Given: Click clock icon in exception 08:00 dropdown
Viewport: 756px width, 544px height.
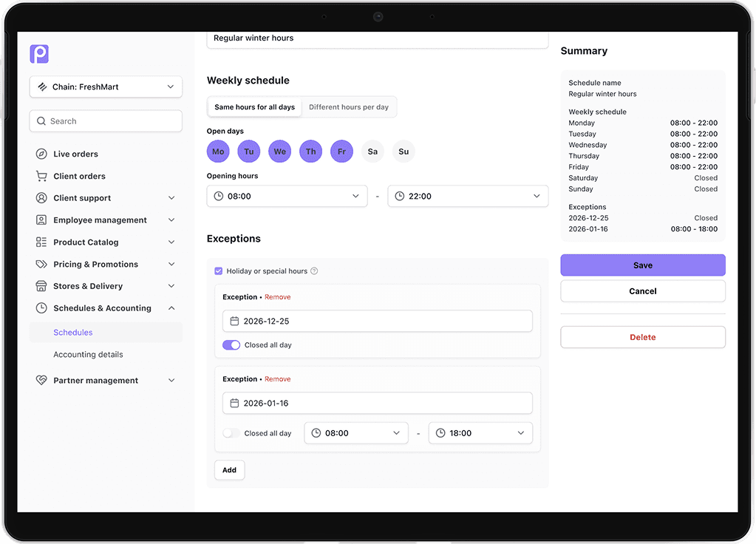Looking at the screenshot, I should pyautogui.click(x=316, y=433).
